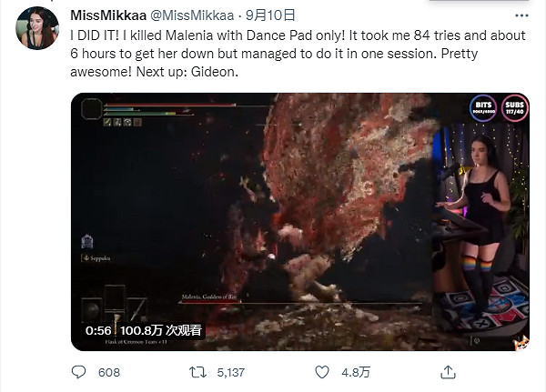Open the reply comment icon

[78, 372]
